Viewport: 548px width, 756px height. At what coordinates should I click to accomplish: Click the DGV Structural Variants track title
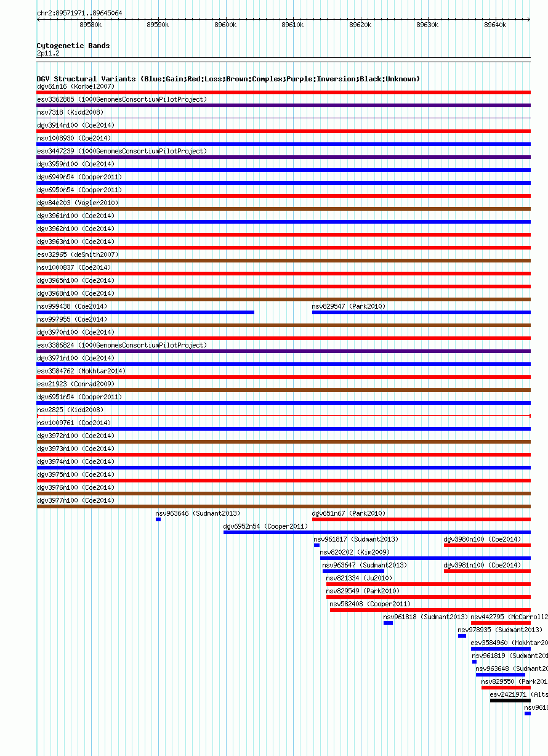(228, 79)
